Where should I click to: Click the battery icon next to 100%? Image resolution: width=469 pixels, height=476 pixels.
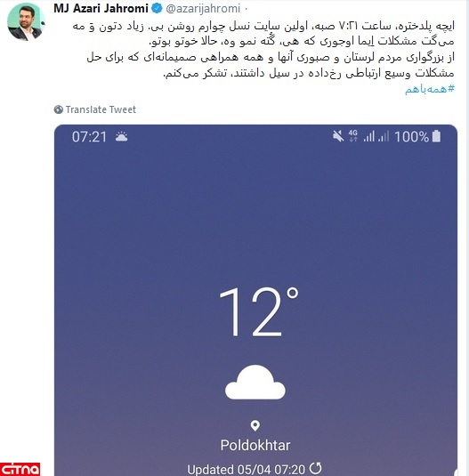436,136
